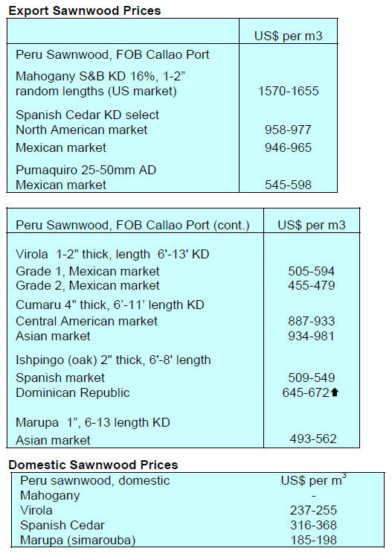
Task: Click Spanish Cedar Mexican market price 946-965
Action: (289, 147)
